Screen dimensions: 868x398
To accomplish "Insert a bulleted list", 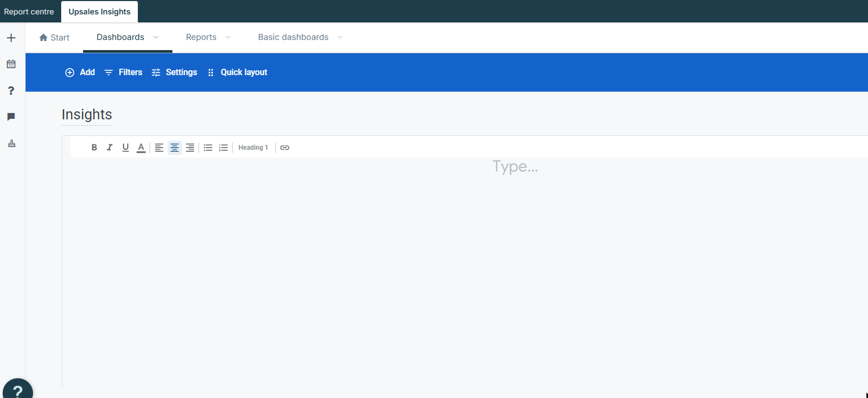I will (208, 148).
